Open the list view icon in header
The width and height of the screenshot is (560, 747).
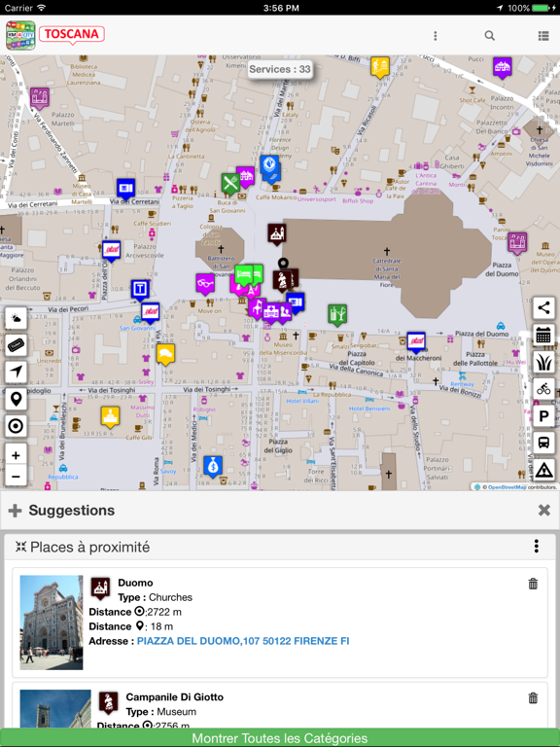[543, 36]
